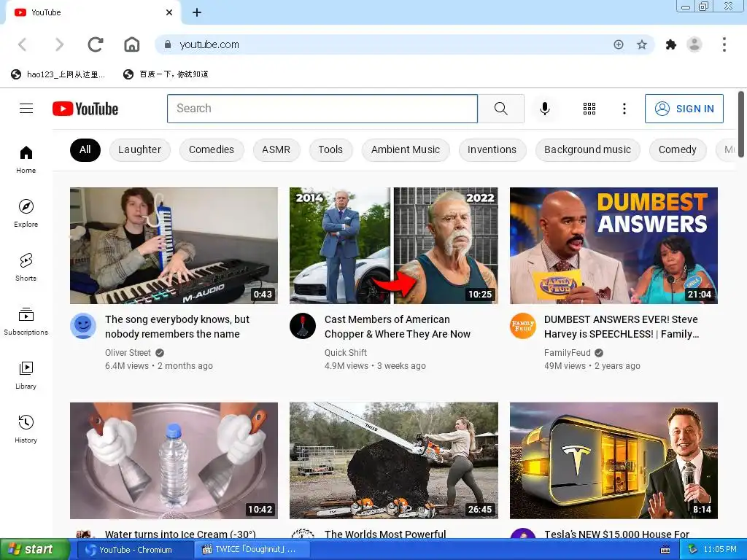Bookmark this page with star icon
Screen dimensions: 747x560
(642, 44)
